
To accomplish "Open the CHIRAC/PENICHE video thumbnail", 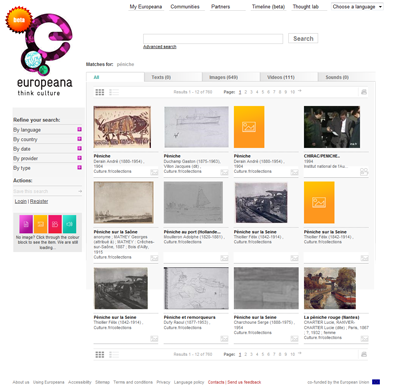I will click(332, 127).
